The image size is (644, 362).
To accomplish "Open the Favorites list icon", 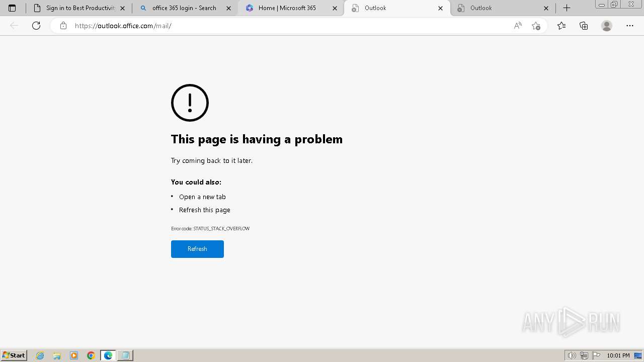I will pyautogui.click(x=561, y=26).
